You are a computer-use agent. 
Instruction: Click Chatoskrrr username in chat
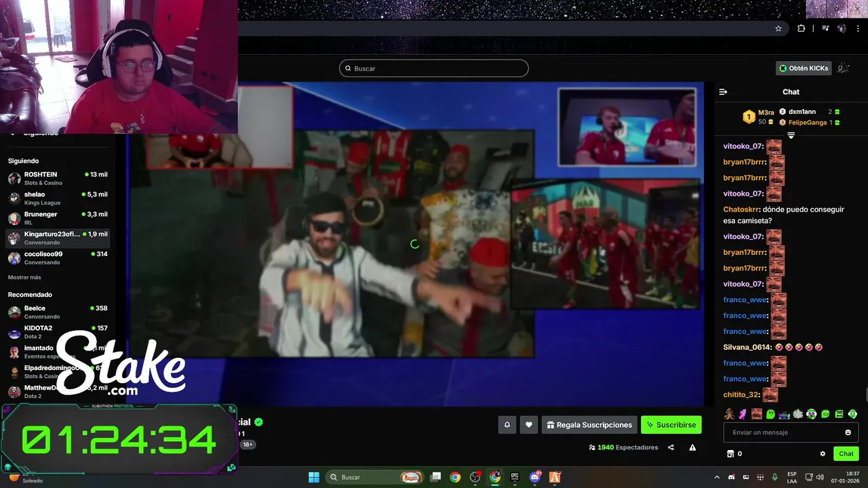(741, 209)
